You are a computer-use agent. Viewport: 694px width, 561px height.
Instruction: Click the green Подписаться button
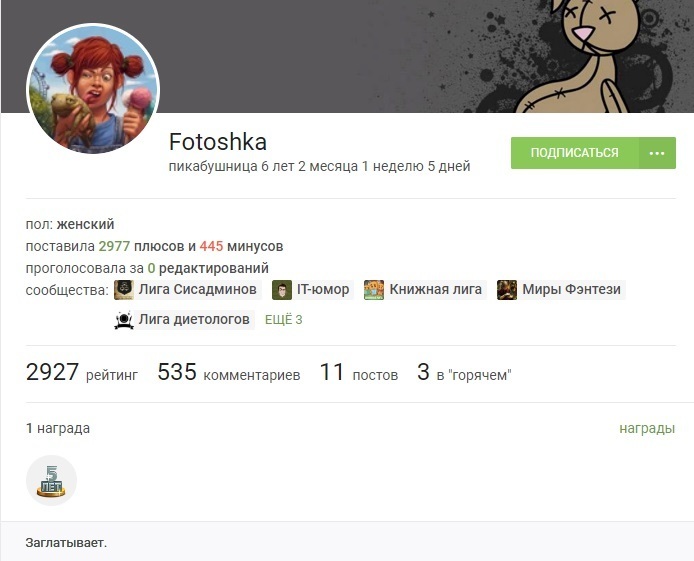574,153
